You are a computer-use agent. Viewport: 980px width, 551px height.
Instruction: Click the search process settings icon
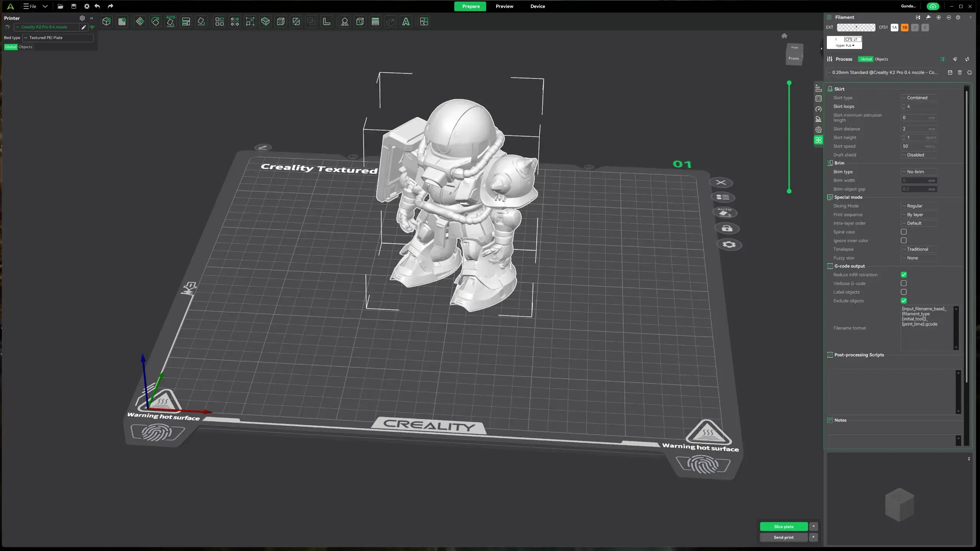tap(970, 72)
